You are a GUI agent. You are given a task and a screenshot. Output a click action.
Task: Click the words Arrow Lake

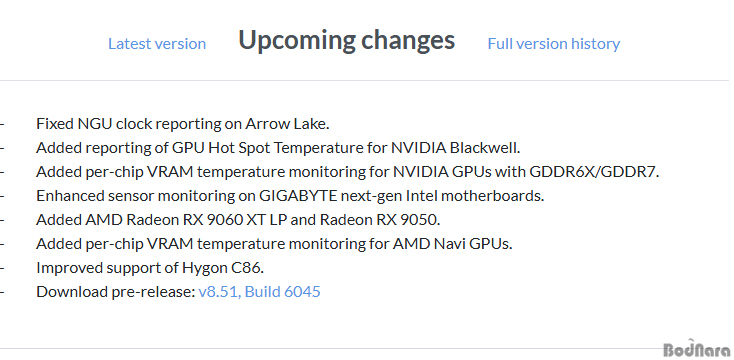[x=287, y=124]
